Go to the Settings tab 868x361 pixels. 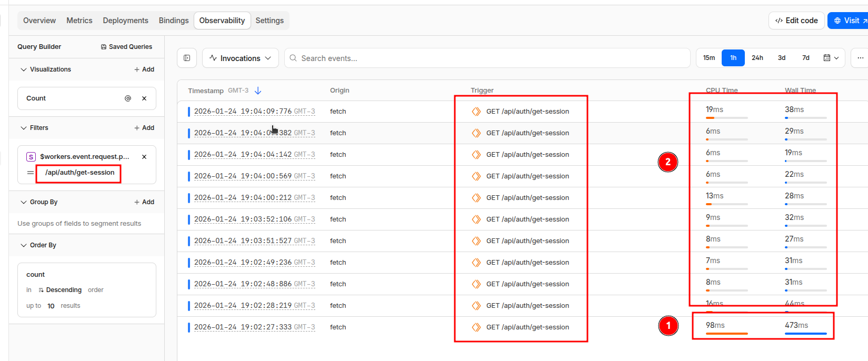pyautogui.click(x=270, y=21)
